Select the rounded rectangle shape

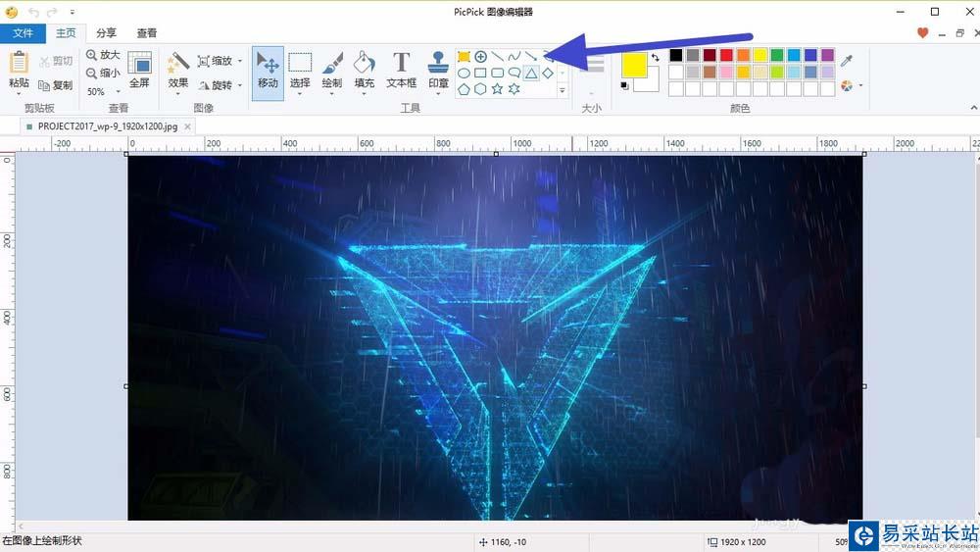pos(498,74)
